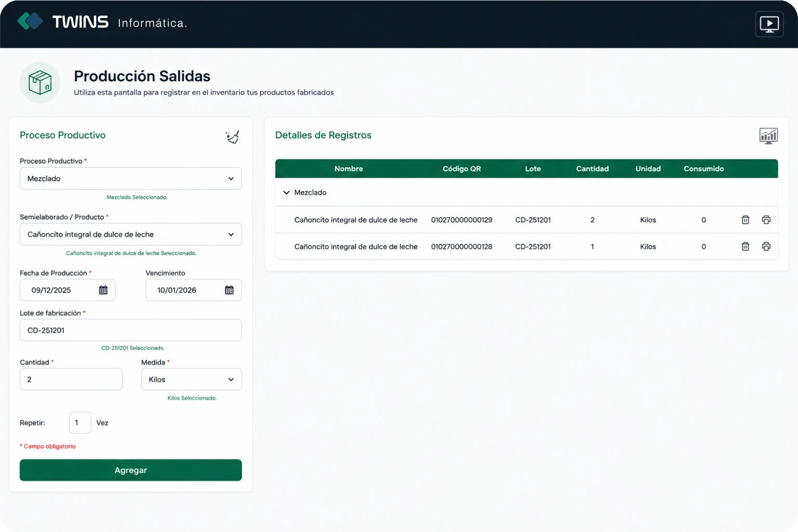Click Kilos unit in row 010270000000128
This screenshot has width=798, height=532.
(x=648, y=246)
